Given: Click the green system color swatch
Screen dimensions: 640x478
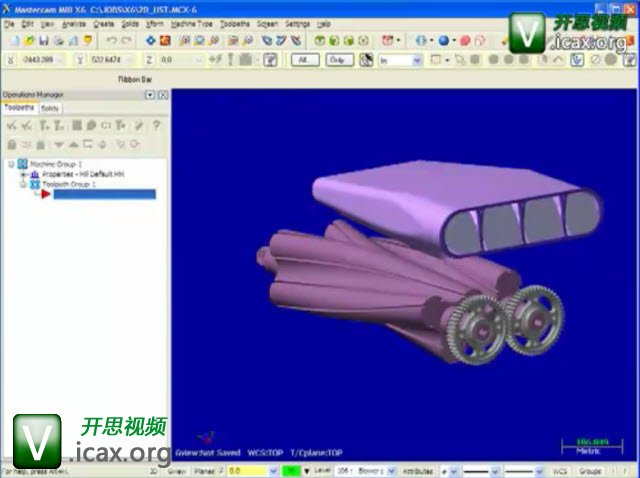Looking at the screenshot, I should 291,471.
